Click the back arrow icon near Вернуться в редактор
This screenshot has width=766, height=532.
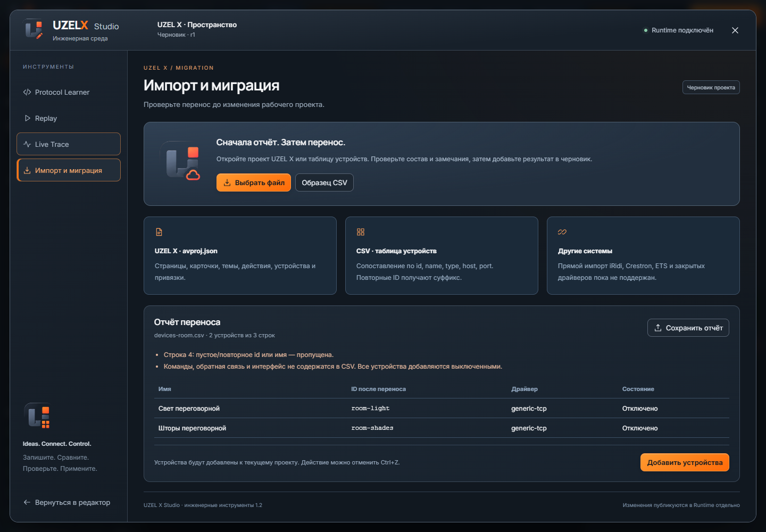pyautogui.click(x=27, y=502)
